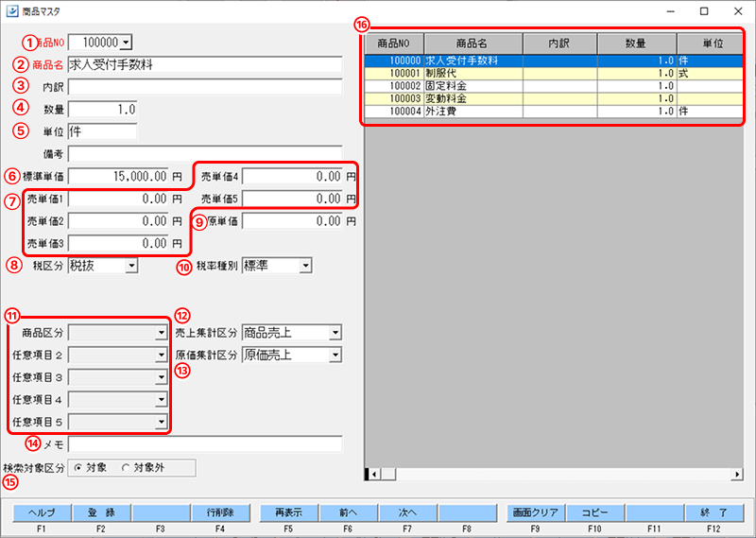Close the 商品マスタ window

pyautogui.click(x=738, y=11)
